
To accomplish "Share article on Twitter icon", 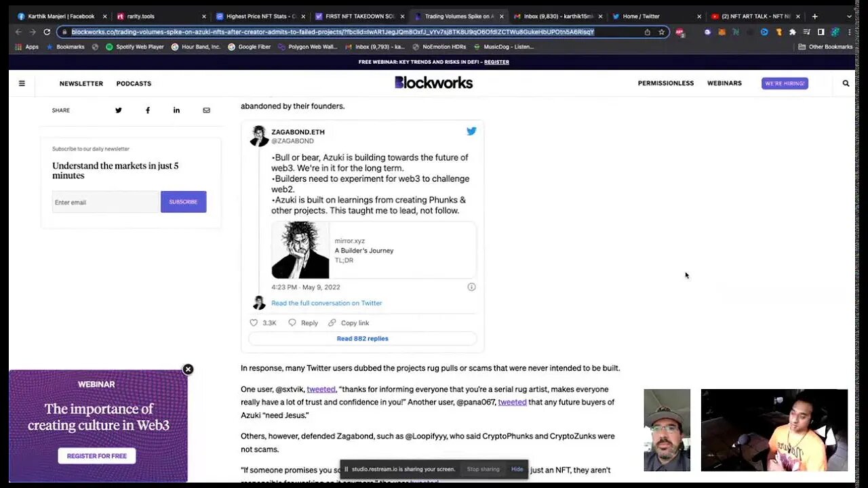I will [118, 110].
